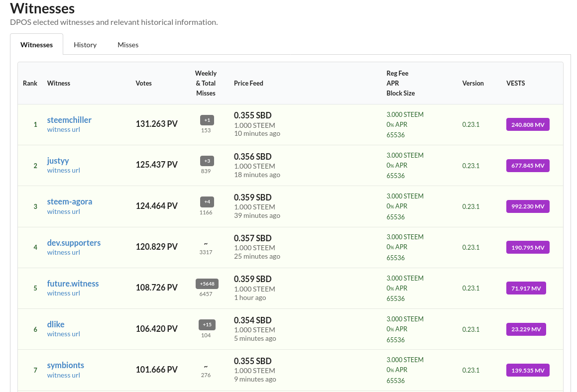Click the 240.808 MV vests label
The height and width of the screenshot is (392, 577).
click(528, 125)
